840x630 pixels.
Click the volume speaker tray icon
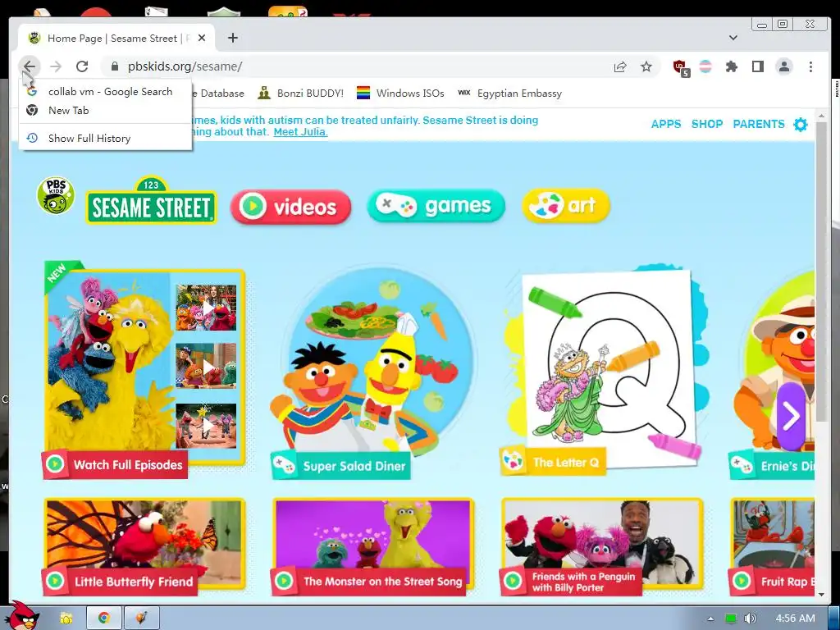[x=751, y=619]
